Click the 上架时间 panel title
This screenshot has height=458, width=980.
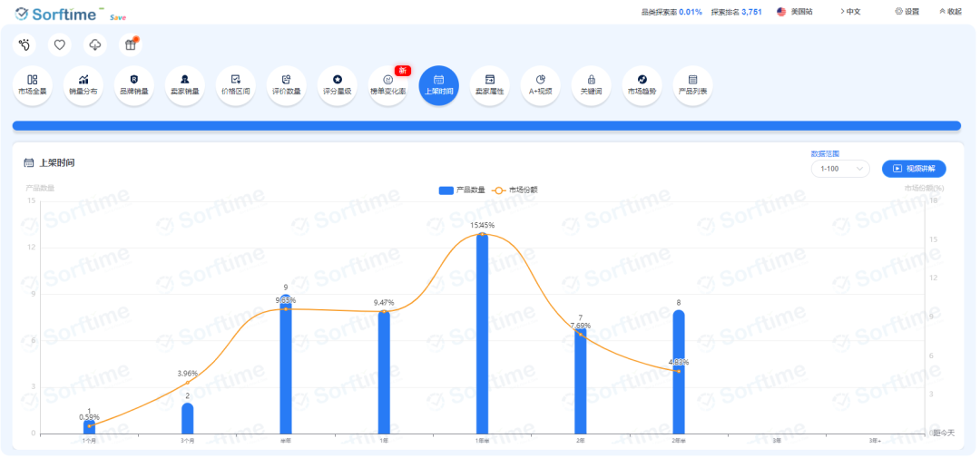[57, 163]
